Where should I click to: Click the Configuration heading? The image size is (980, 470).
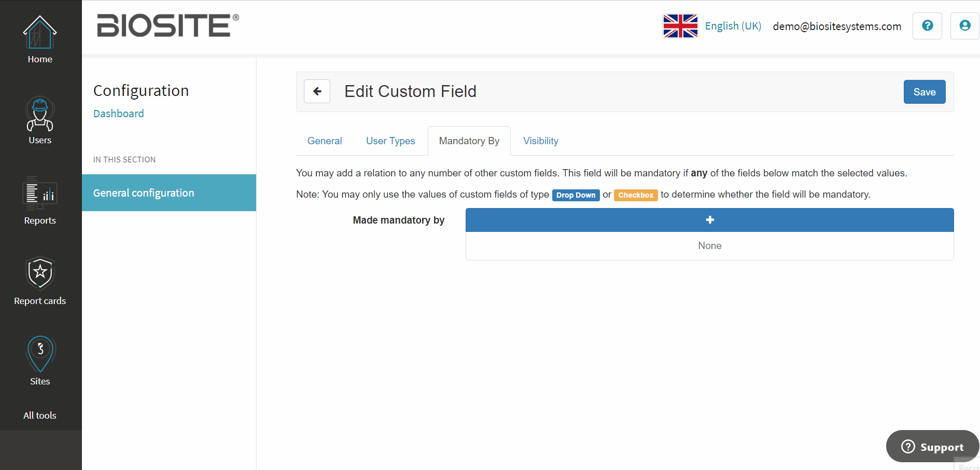[x=141, y=91]
